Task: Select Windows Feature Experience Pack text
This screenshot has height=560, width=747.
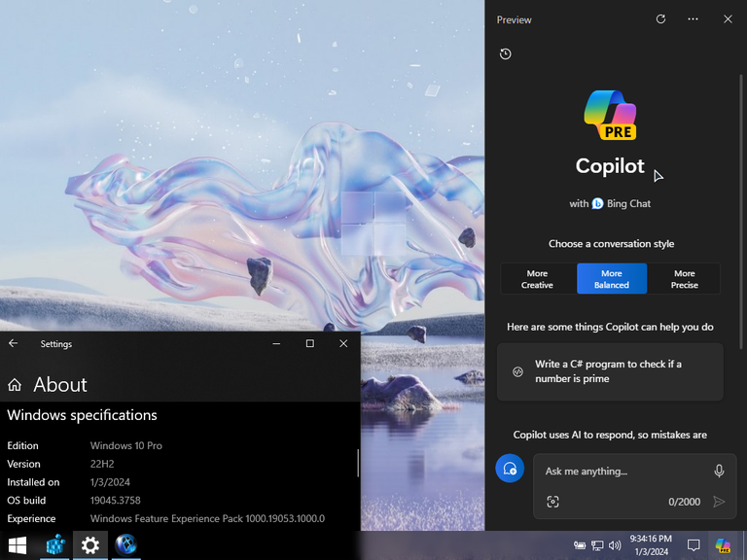Action: (208, 518)
